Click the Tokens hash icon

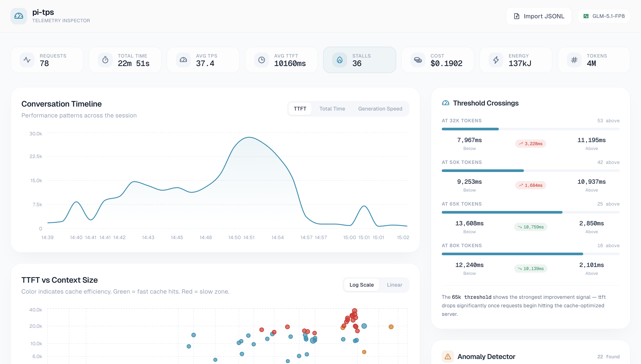(x=574, y=60)
